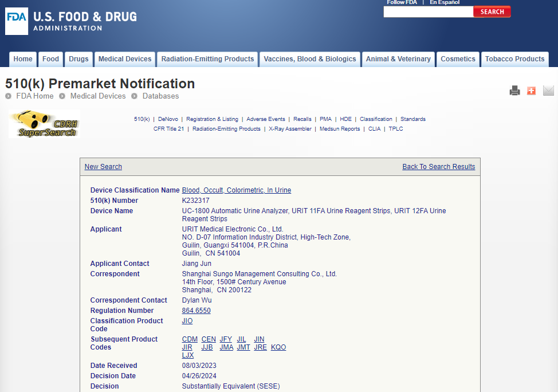
Task: Open regulation number 864.6550 link
Action: pos(196,311)
